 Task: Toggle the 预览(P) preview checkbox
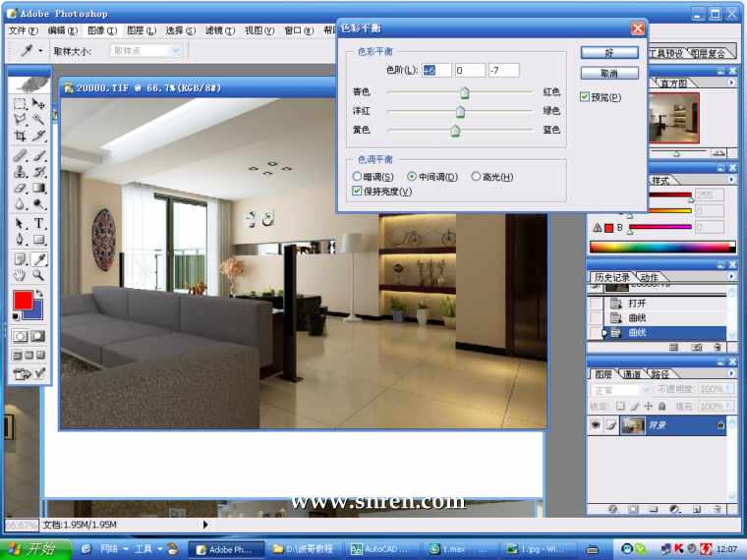585,97
